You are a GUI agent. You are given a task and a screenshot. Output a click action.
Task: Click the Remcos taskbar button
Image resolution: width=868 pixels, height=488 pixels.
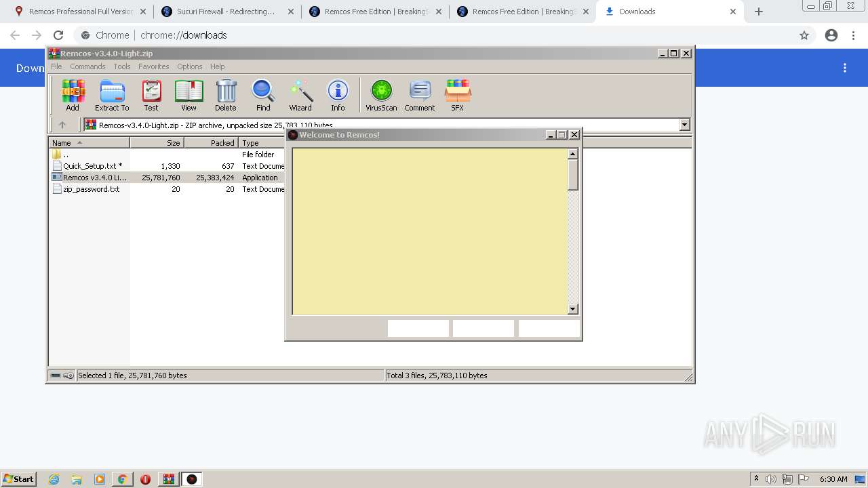192,479
